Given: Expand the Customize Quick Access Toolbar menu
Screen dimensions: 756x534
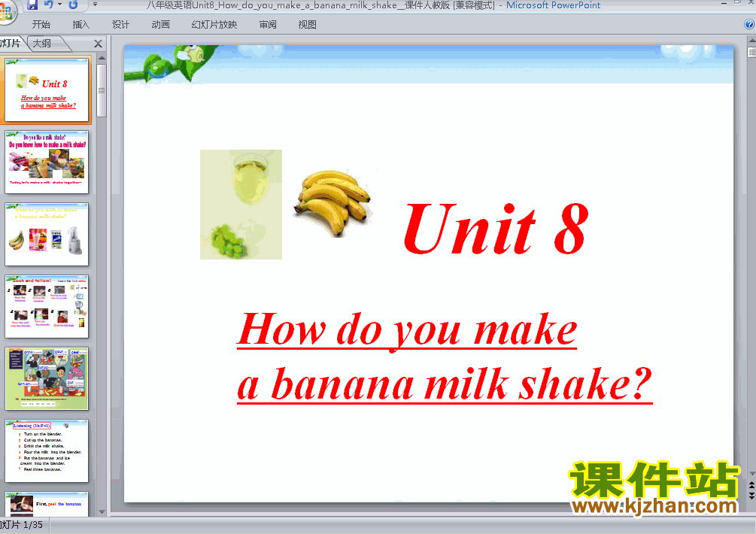Looking at the screenshot, I should pos(95,5).
